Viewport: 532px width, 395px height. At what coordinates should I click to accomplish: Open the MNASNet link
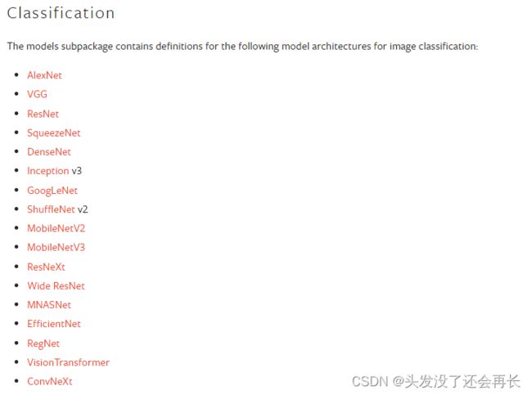(49, 305)
